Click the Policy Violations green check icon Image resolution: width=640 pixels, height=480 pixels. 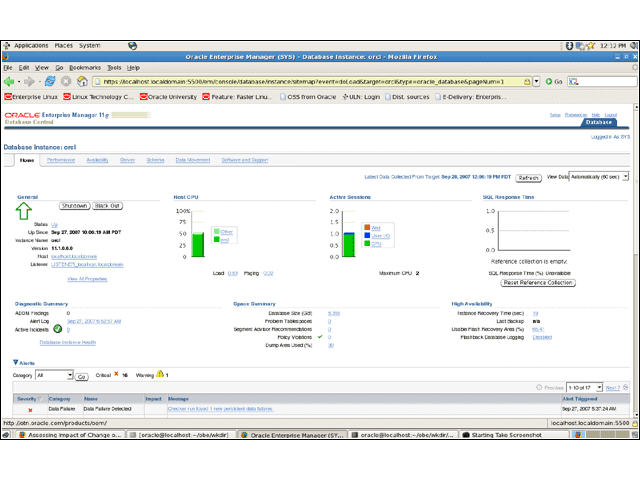pyautogui.click(x=320, y=337)
